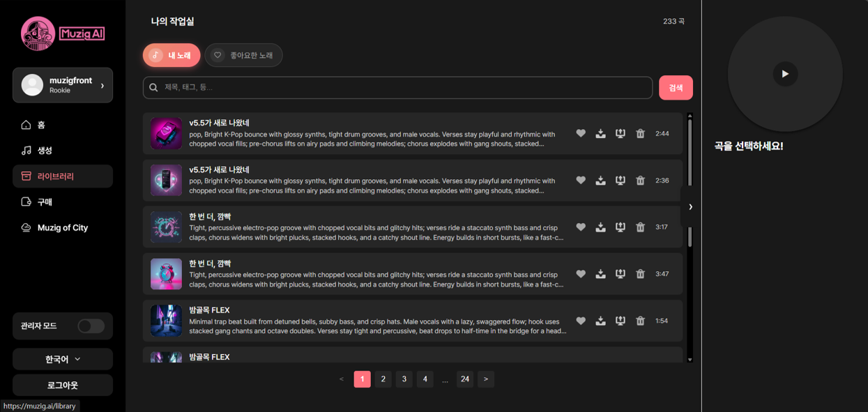
Task: Click the previous page arrow in pagination
Action: tap(342, 379)
